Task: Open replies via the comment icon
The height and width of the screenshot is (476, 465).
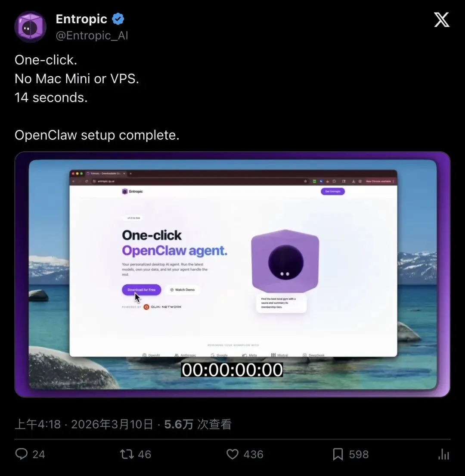Action: tap(22, 454)
